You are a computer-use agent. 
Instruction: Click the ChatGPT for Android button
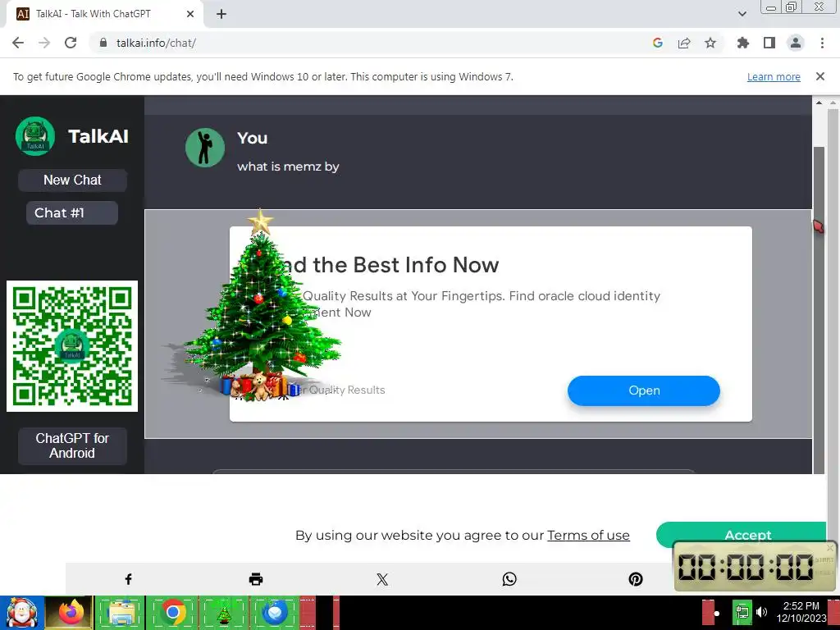[x=72, y=445]
